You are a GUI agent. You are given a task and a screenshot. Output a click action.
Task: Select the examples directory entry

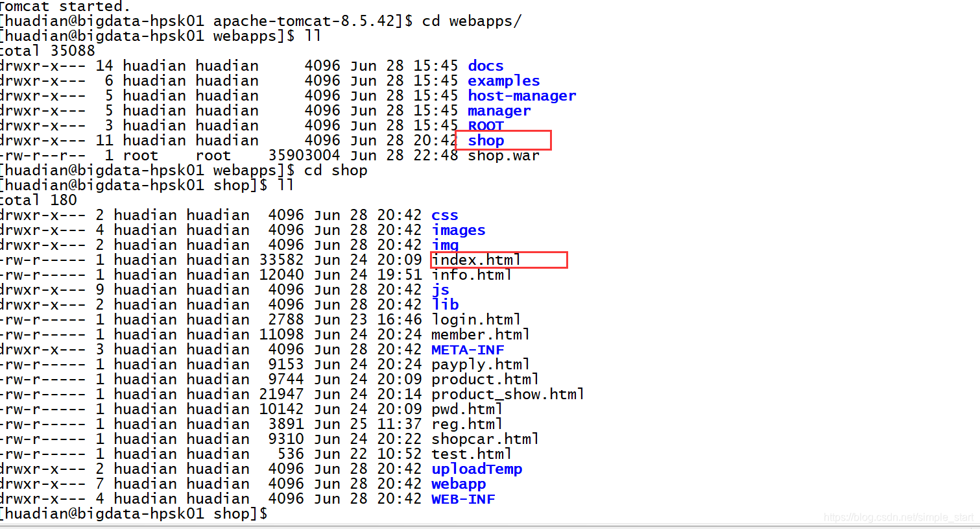[x=504, y=81]
